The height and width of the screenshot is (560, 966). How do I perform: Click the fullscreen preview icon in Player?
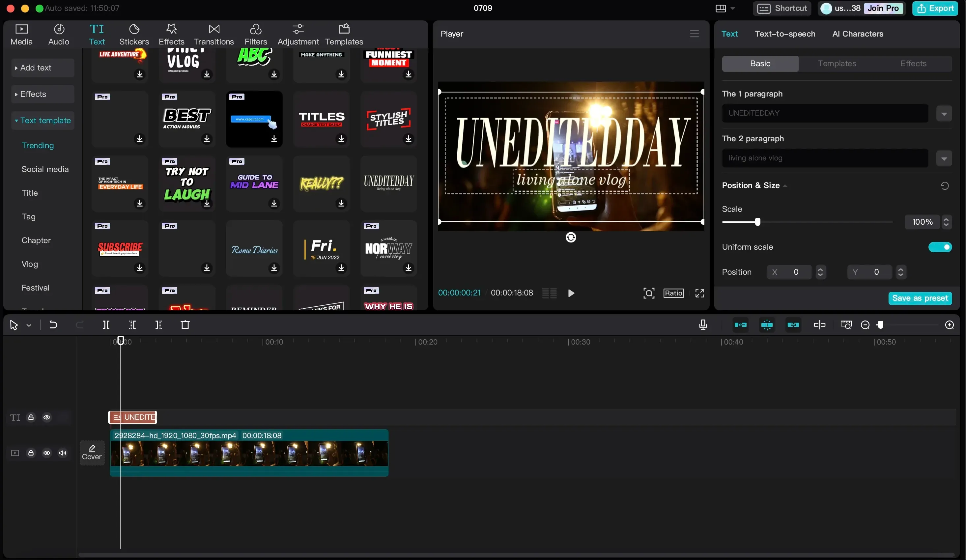pos(699,293)
